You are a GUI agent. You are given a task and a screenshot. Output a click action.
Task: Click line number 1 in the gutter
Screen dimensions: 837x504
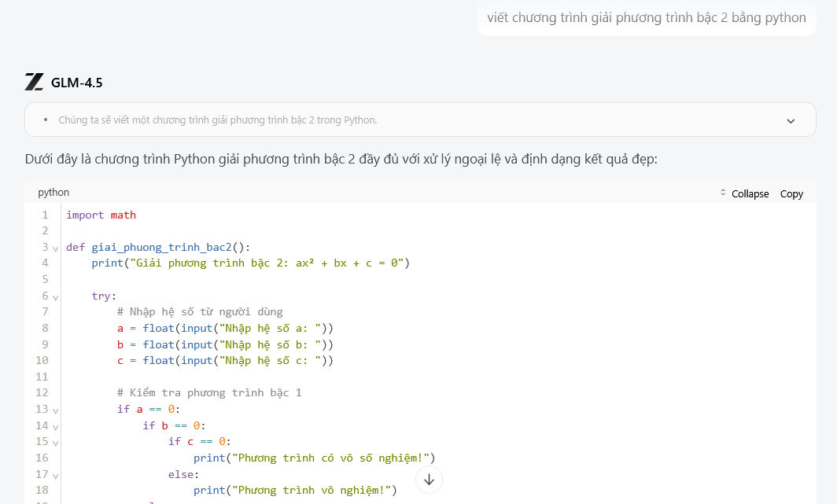[x=45, y=215]
